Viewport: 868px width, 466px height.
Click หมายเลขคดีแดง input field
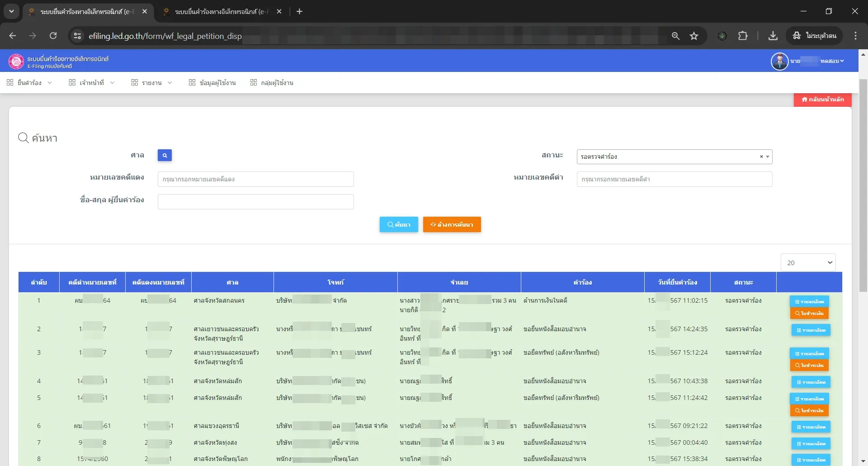coord(256,179)
